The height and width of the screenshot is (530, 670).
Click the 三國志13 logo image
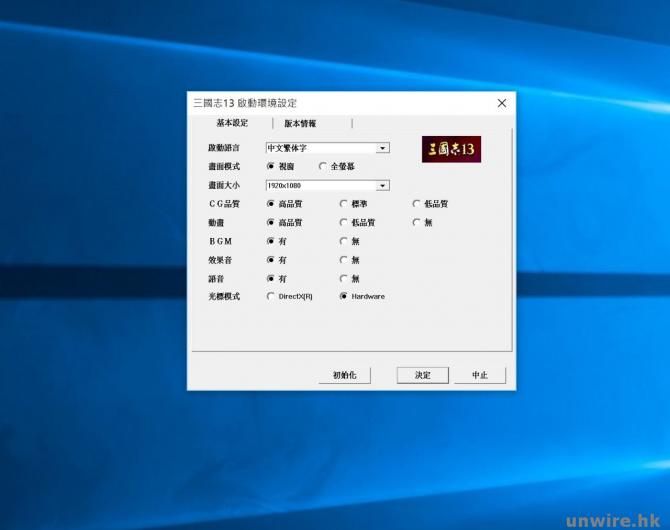pos(451,149)
